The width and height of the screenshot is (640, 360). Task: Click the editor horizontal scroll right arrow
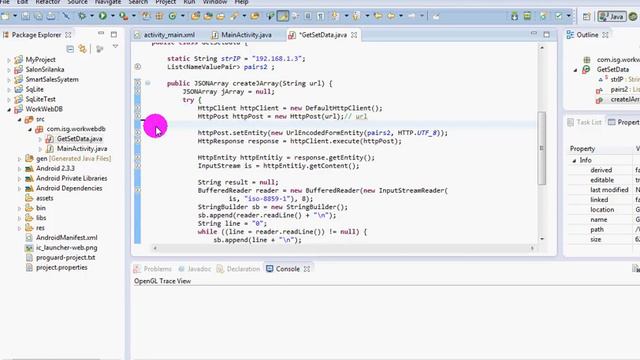pos(532,248)
